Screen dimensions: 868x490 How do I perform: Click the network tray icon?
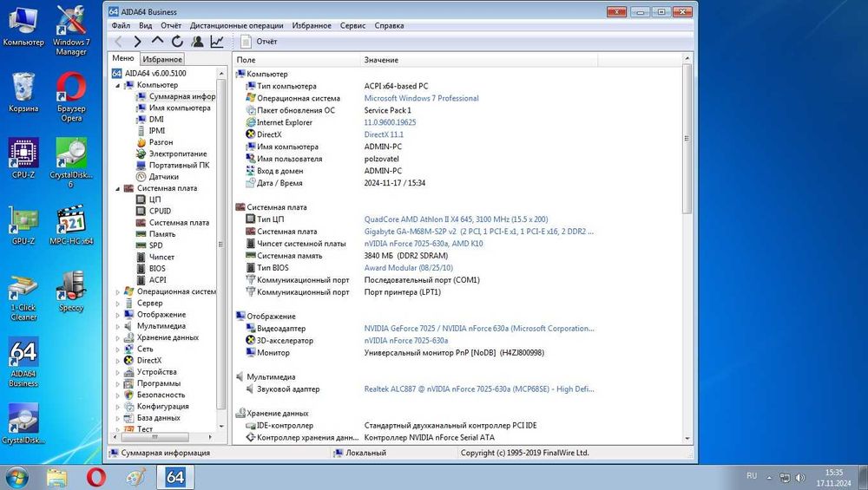(x=785, y=477)
